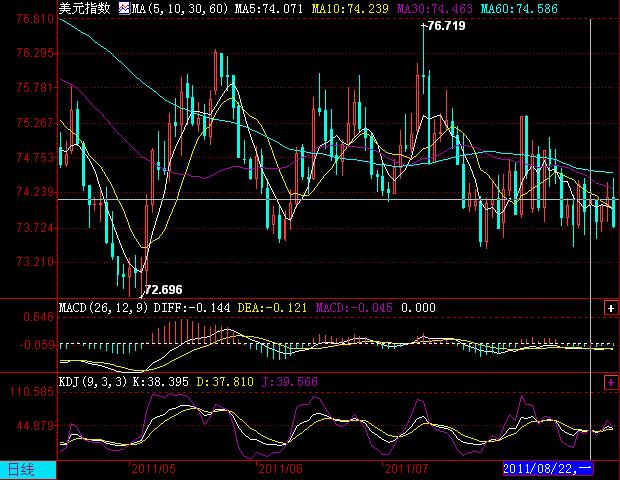
Task: Click the MA5:74.071 value
Action: click(x=269, y=8)
